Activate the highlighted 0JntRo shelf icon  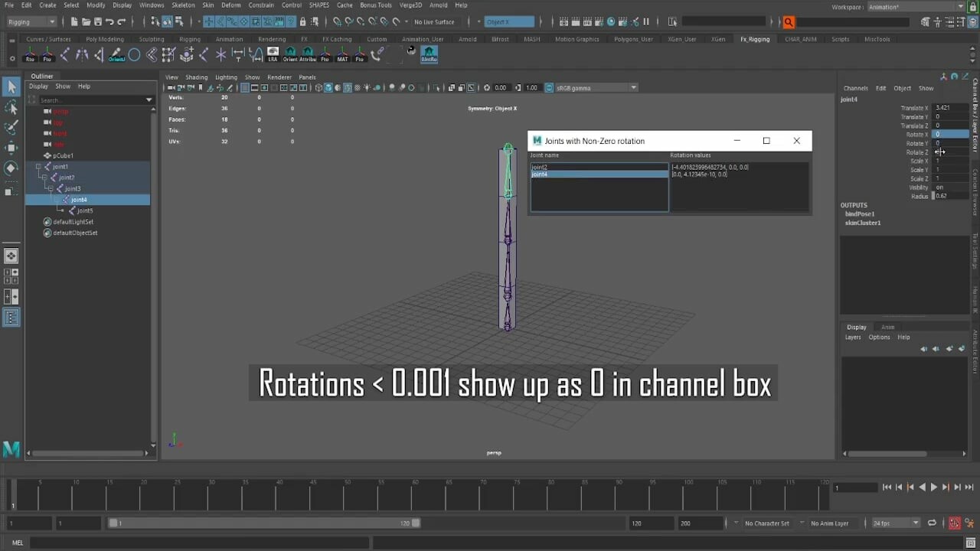click(x=429, y=54)
